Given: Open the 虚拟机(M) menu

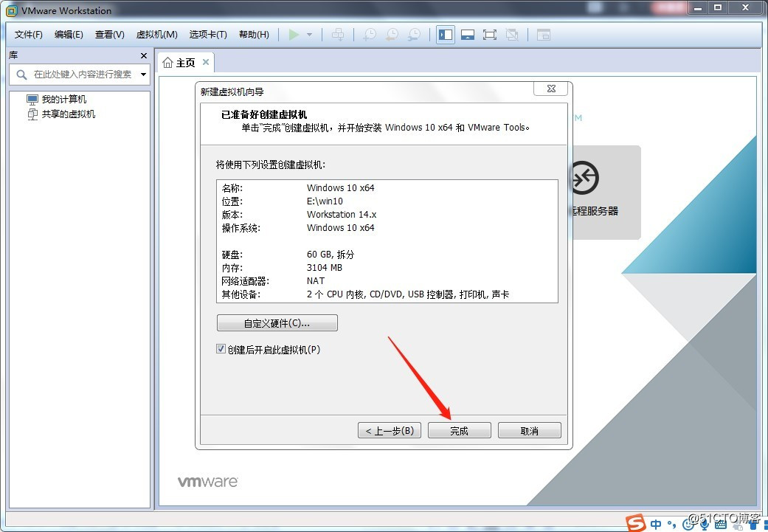Looking at the screenshot, I should [x=156, y=34].
